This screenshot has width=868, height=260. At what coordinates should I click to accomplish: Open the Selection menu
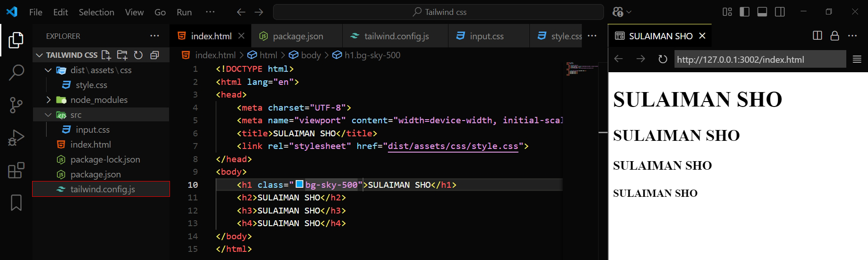96,12
